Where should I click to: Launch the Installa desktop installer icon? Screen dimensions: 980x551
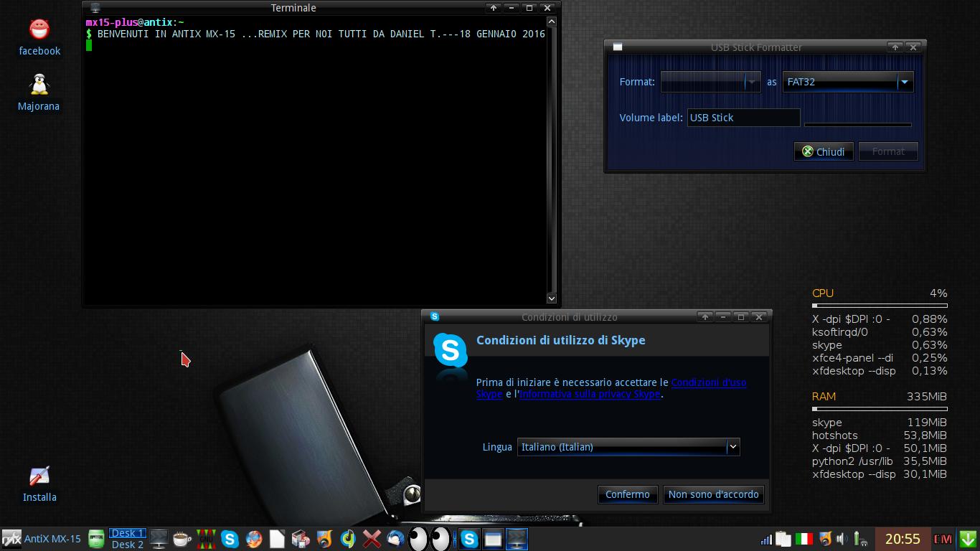point(39,484)
